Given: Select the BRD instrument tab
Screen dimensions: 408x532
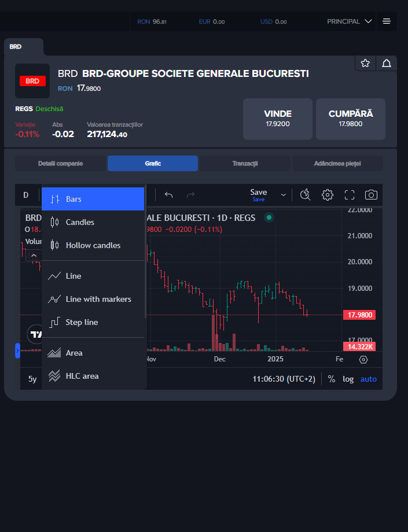Looking at the screenshot, I should click(x=23, y=47).
